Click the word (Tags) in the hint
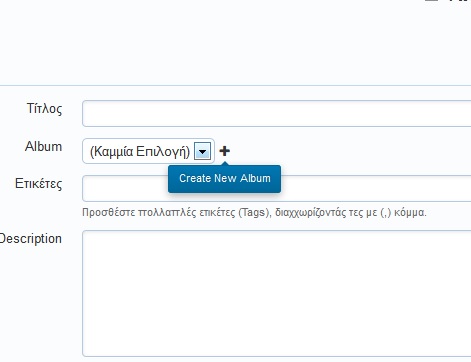 (254, 212)
